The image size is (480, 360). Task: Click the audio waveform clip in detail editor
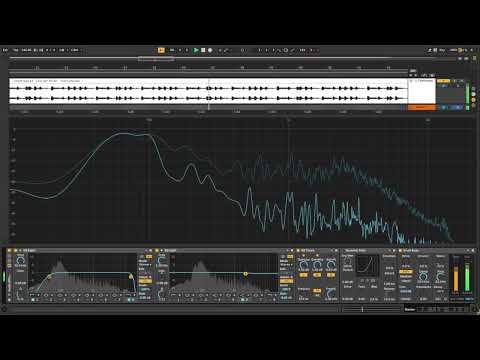(208, 92)
